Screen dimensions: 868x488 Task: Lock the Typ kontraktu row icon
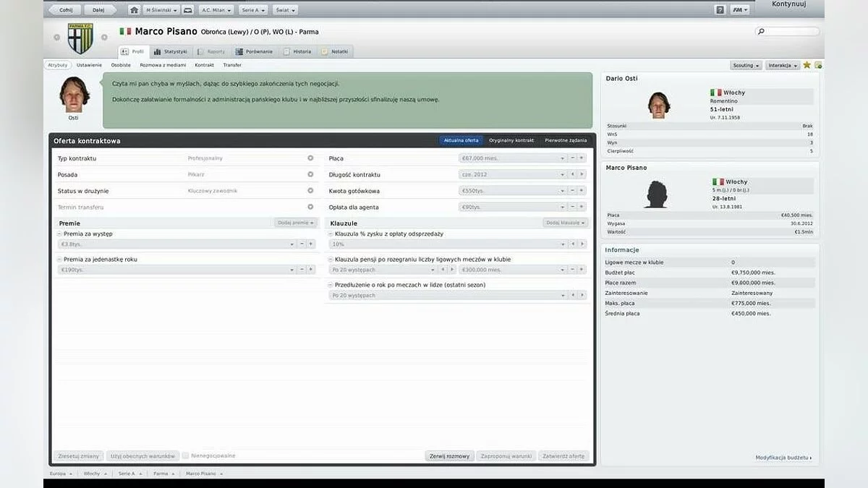[310, 158]
